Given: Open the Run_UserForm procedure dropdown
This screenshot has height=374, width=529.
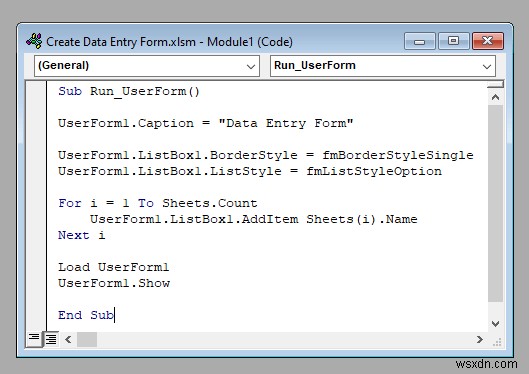Looking at the screenshot, I should click(x=383, y=66).
